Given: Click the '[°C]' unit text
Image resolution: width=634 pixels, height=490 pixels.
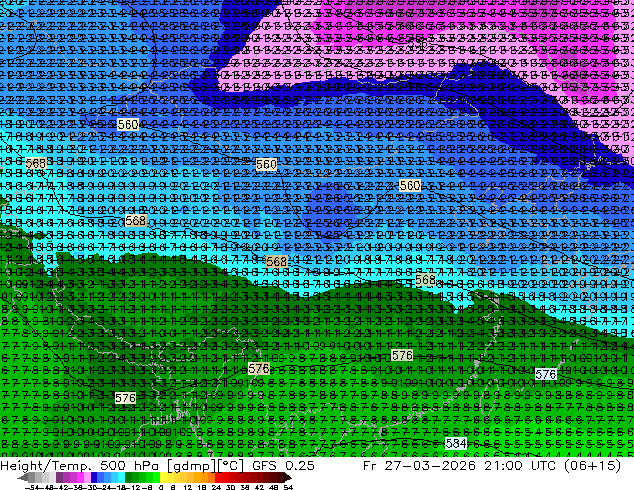Looking at the screenshot, I should pos(230,466).
